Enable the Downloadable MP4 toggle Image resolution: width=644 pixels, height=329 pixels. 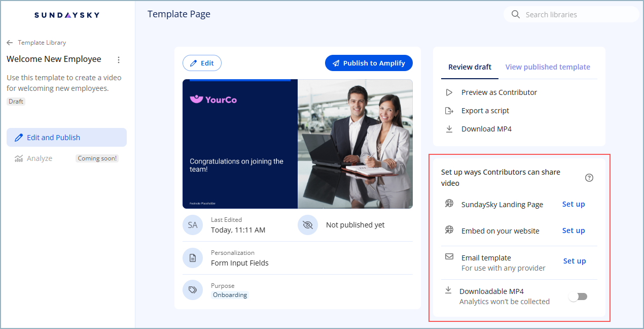pyautogui.click(x=578, y=297)
